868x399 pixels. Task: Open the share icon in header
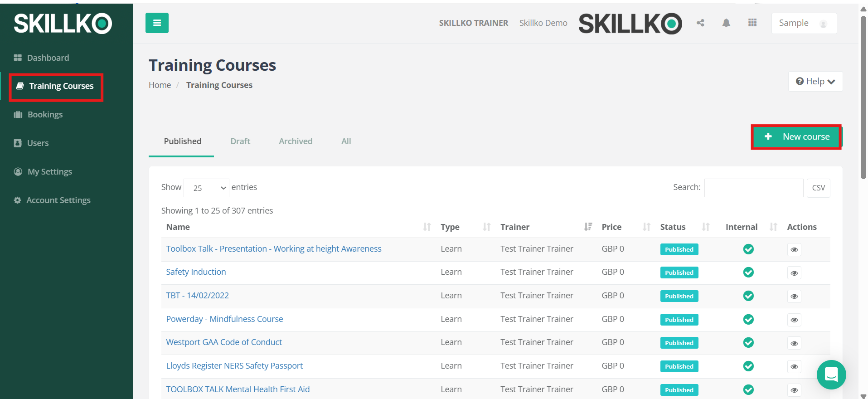[700, 23]
